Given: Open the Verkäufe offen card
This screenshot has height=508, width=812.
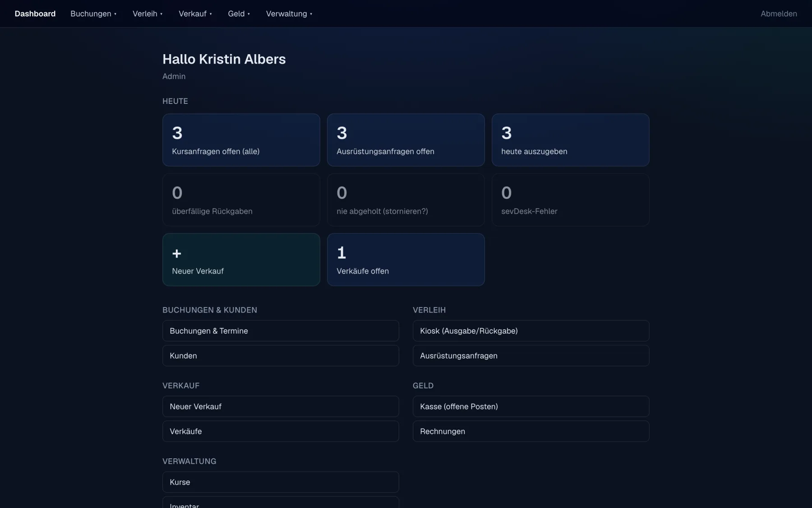Looking at the screenshot, I should [406, 260].
